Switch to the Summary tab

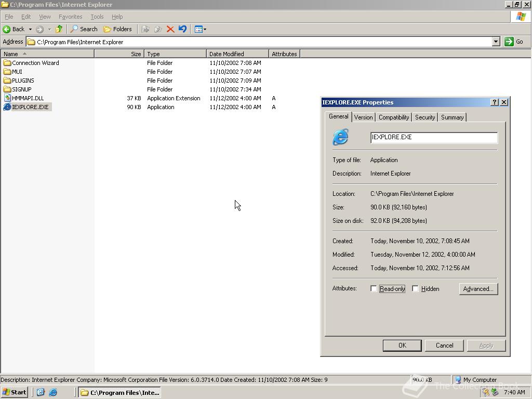pyautogui.click(x=453, y=117)
